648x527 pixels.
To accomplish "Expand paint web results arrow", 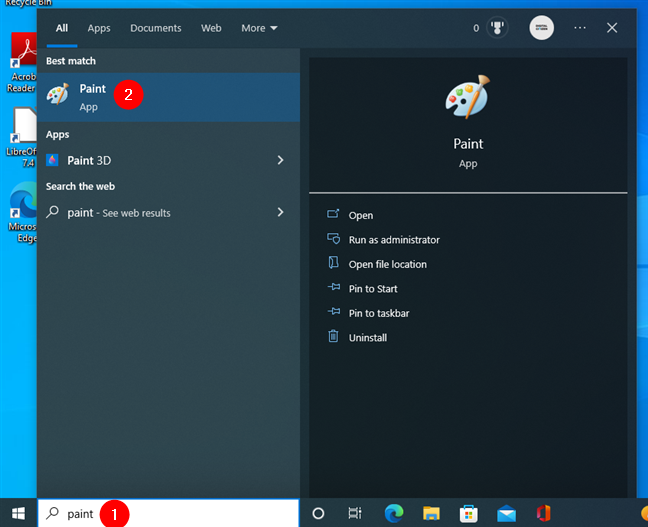I will point(281,212).
